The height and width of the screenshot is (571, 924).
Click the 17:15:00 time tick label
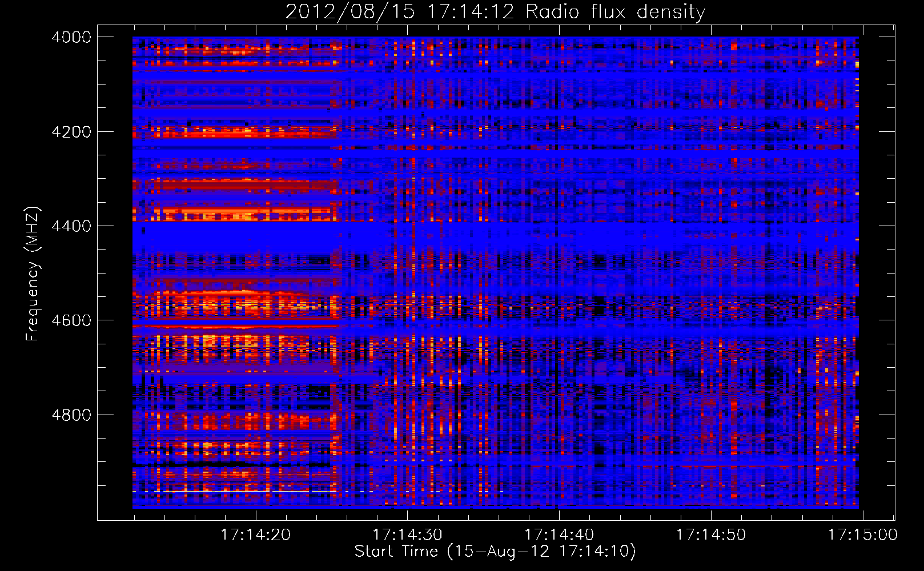pos(863,535)
